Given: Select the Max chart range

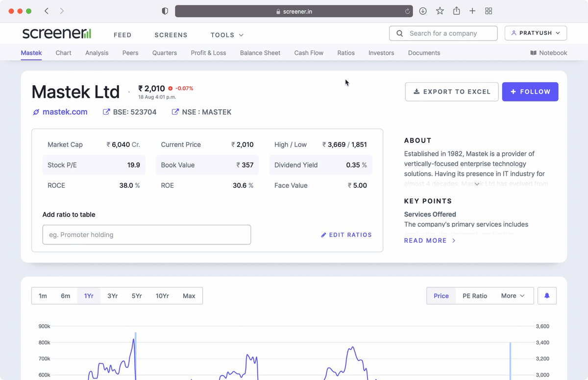Looking at the screenshot, I should tap(189, 296).
